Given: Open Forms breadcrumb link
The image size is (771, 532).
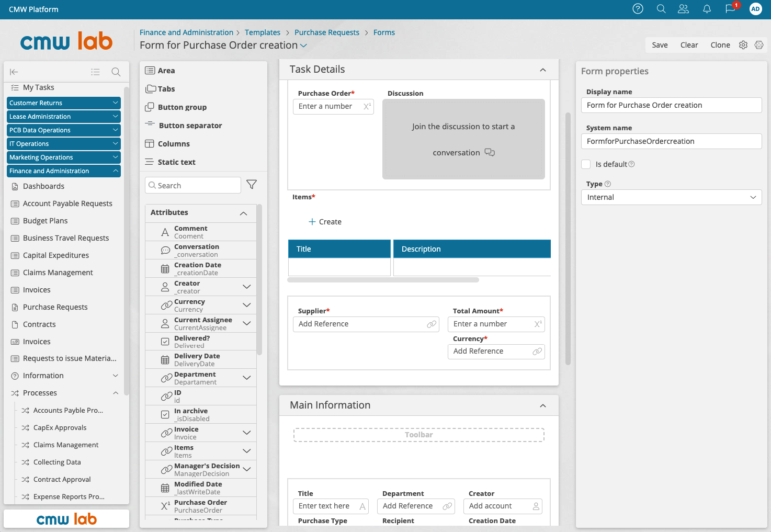Looking at the screenshot, I should [384, 32].
